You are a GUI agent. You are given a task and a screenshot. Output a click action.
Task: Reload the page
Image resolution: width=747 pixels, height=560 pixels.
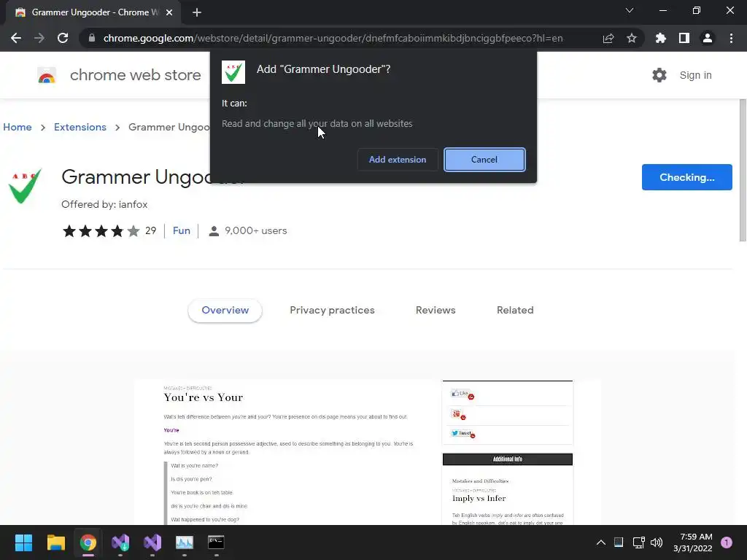tap(63, 38)
